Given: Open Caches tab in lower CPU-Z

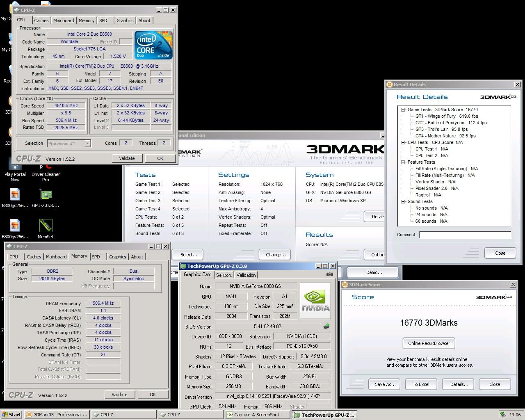Looking at the screenshot, I should [x=34, y=257].
